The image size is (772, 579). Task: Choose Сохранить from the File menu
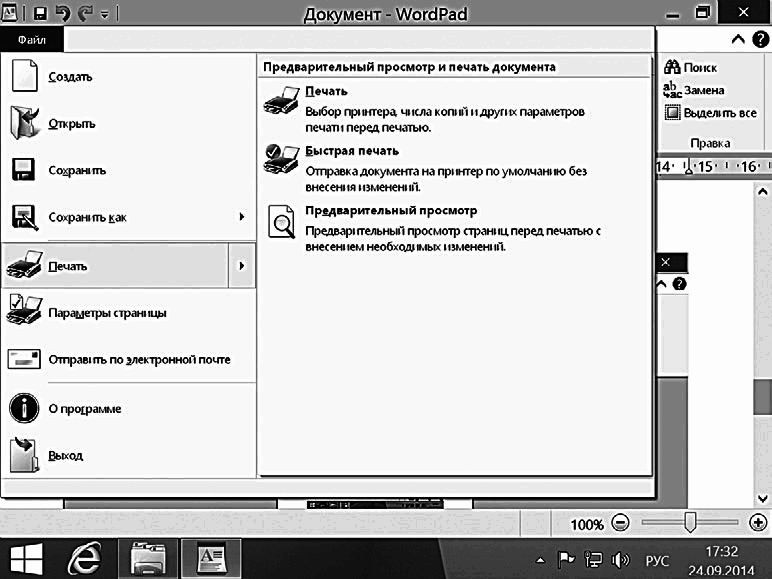coord(129,170)
